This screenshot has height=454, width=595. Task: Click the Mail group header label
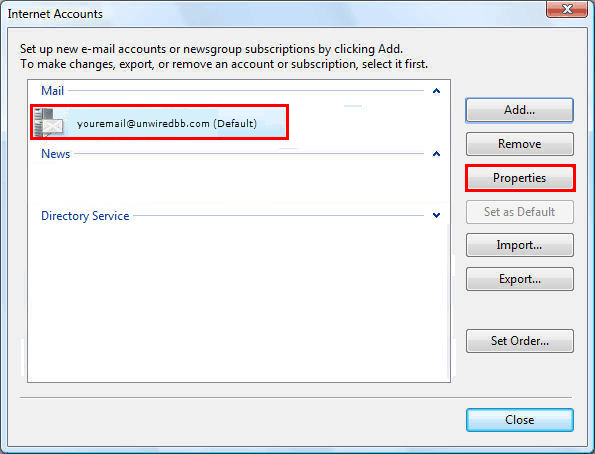point(52,91)
